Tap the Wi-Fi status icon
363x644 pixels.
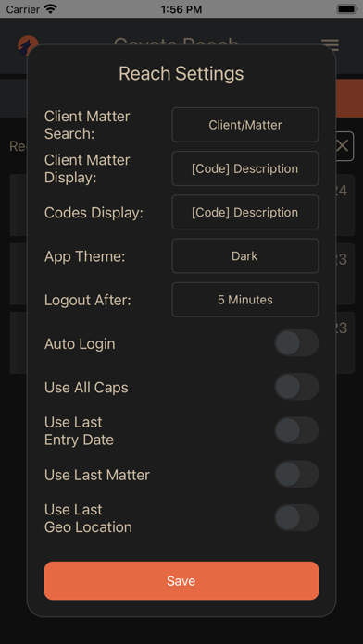click(x=51, y=8)
